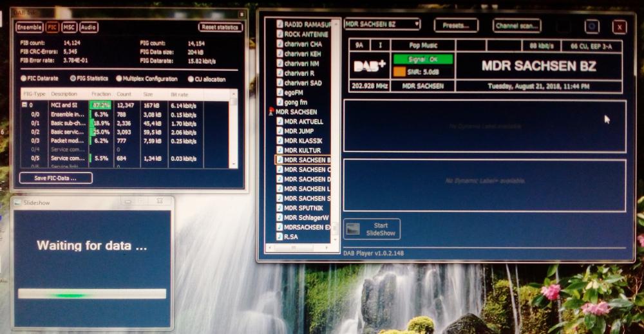Screen dimensions: 644x334
Task: Click the MDR SPUTNIK service icon
Action: 279,208
